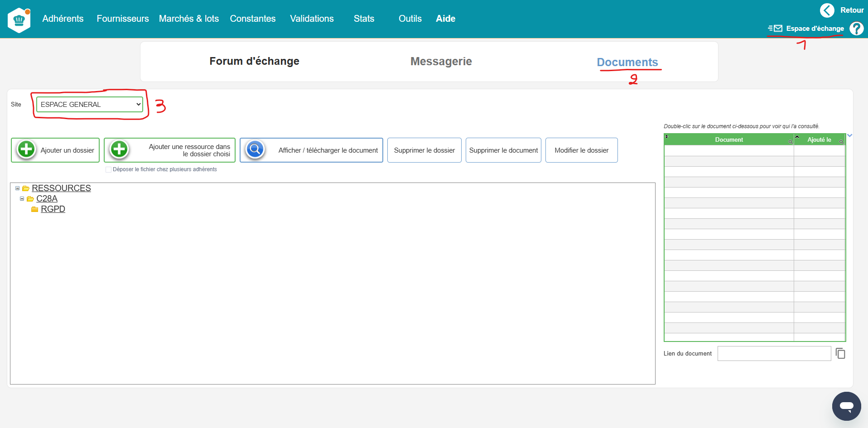The height and width of the screenshot is (428, 868).
Task: Open the Stats menu
Action: tap(364, 19)
